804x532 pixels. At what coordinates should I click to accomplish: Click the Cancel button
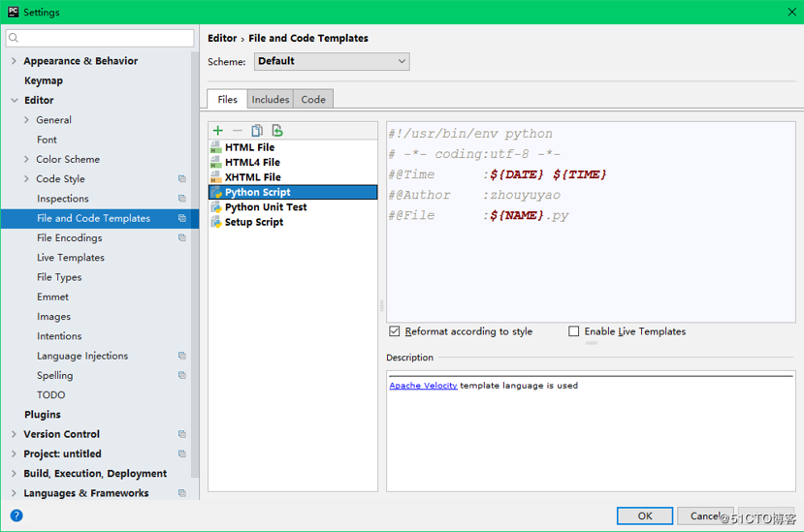(x=705, y=516)
